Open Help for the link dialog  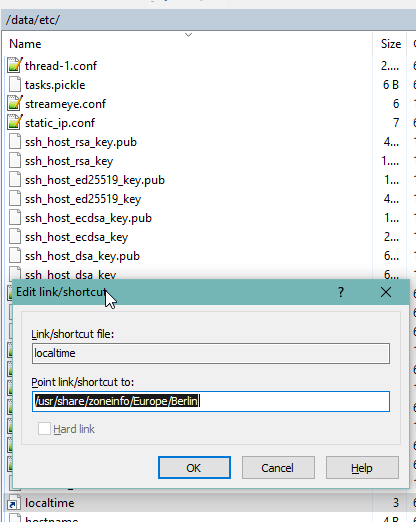[x=362, y=468]
